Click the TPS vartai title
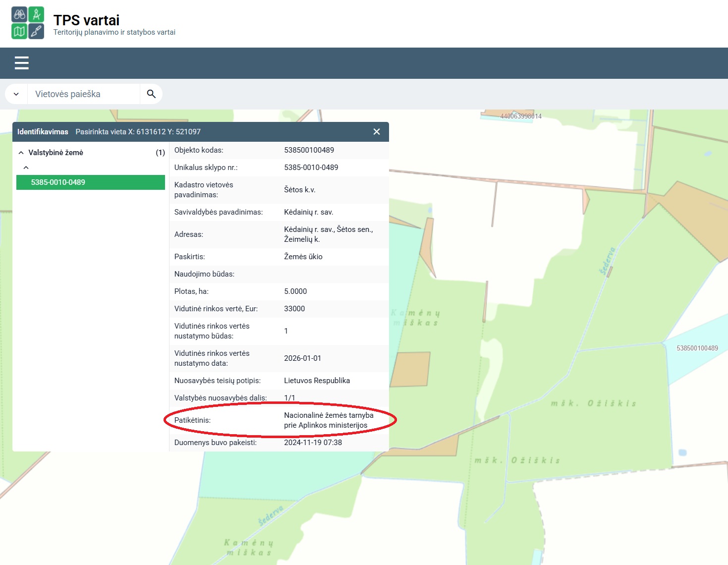Viewport: 728px width, 565px height. point(86,20)
